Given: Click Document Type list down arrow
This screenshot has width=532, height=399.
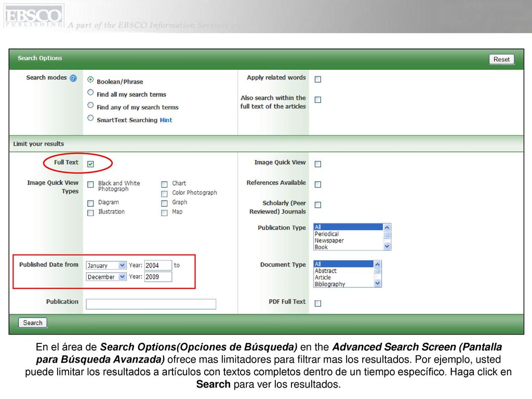Looking at the screenshot, I should [378, 284].
